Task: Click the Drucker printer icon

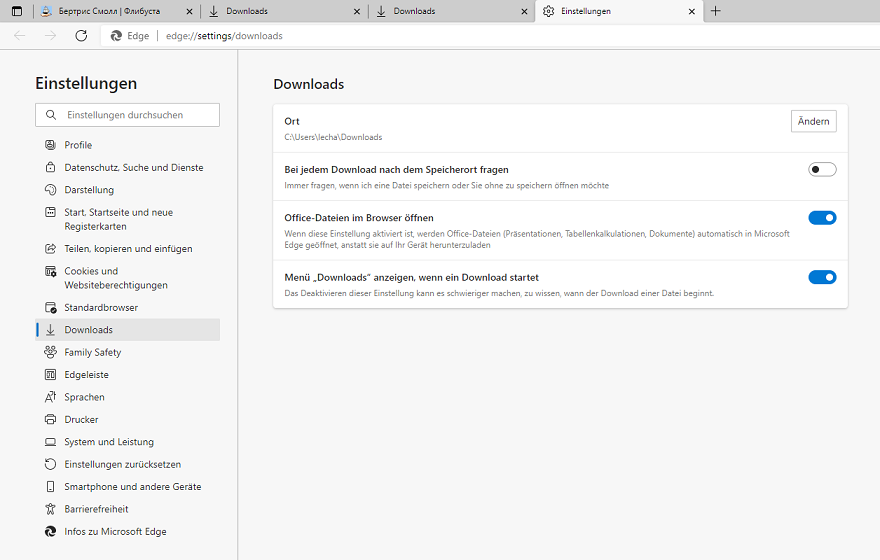Action: [x=51, y=420]
